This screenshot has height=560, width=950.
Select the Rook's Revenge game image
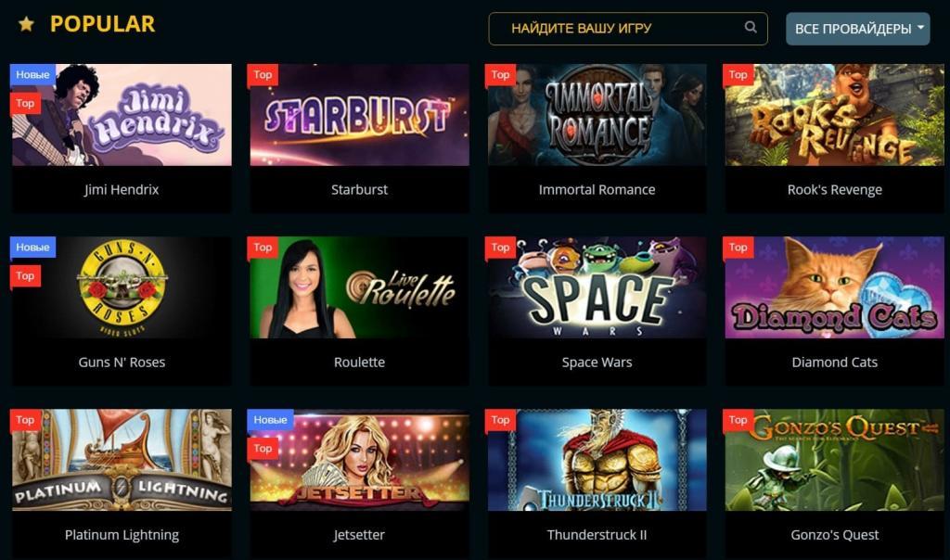click(x=834, y=115)
